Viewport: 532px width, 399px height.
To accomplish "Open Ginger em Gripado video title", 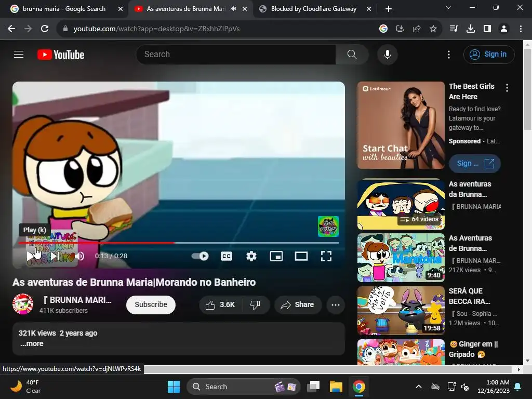I will pos(474,349).
